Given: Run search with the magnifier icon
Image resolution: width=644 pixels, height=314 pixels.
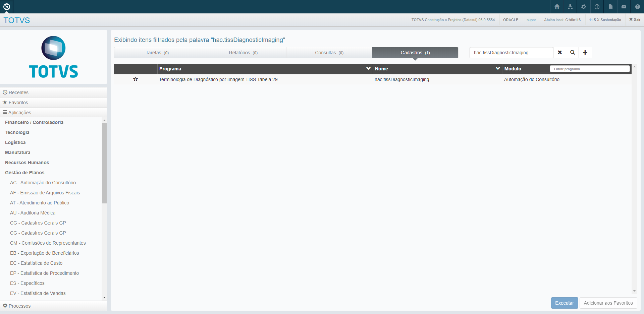Looking at the screenshot, I should click(x=573, y=53).
